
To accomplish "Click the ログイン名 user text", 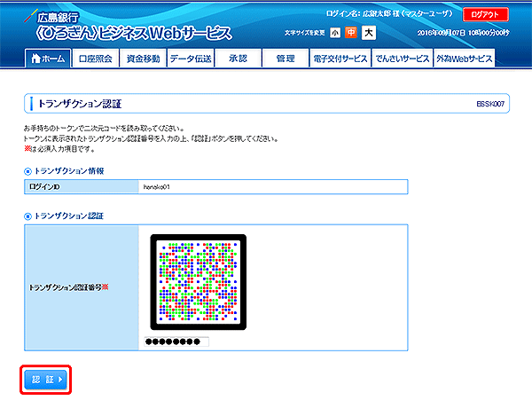I will tap(389, 14).
